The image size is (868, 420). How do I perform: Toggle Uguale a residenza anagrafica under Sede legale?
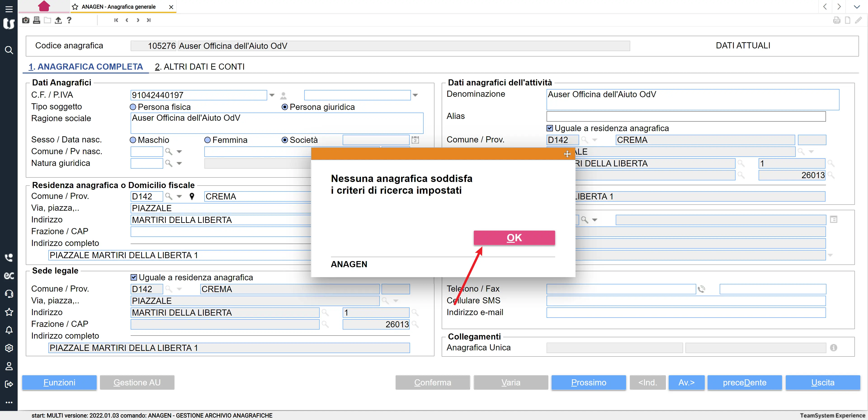click(134, 277)
